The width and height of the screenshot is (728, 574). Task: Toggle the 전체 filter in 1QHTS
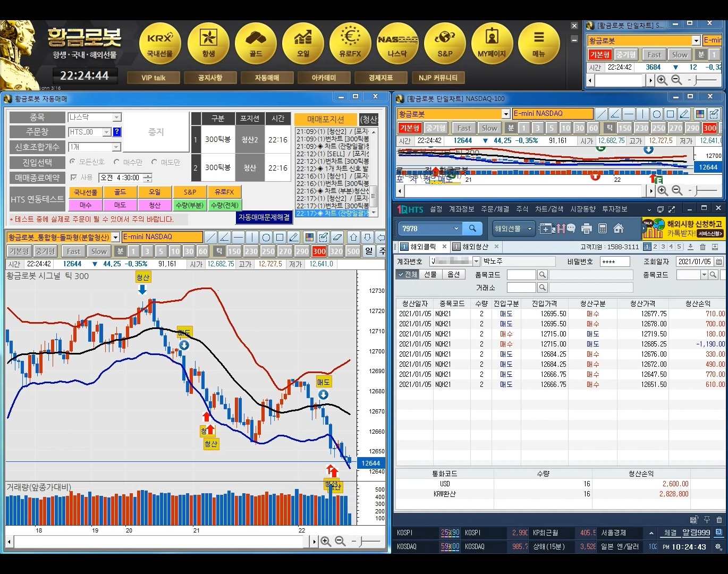click(408, 274)
